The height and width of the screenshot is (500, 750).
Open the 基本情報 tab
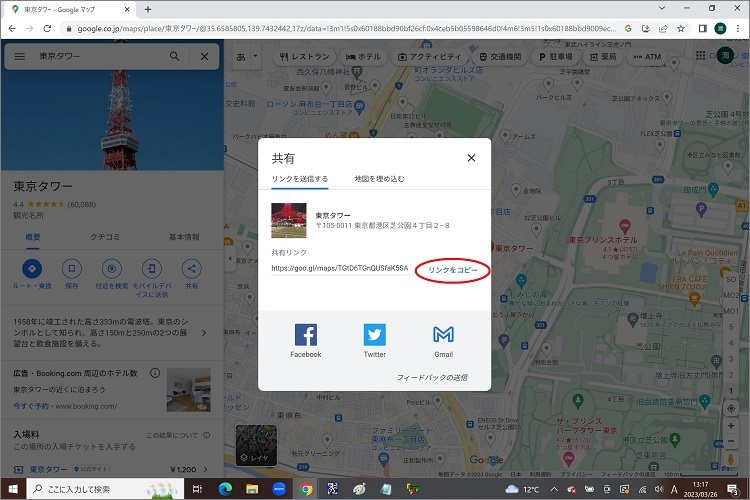click(x=184, y=237)
